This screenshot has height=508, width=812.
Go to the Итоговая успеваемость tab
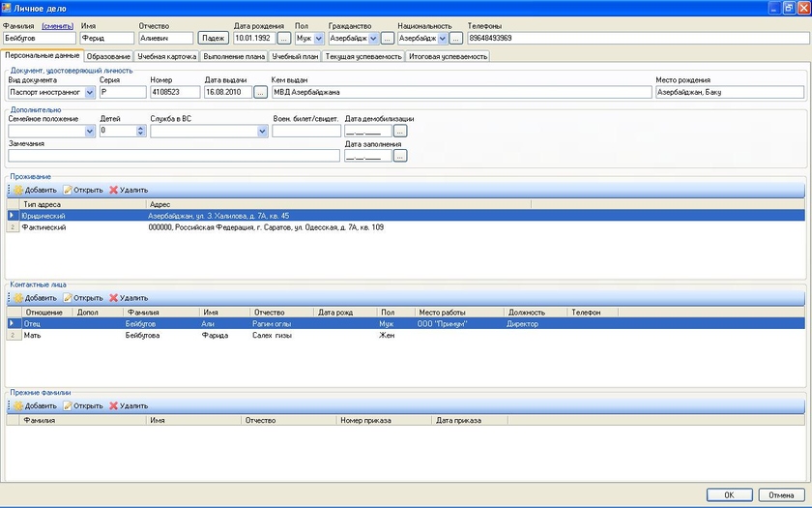pos(448,57)
